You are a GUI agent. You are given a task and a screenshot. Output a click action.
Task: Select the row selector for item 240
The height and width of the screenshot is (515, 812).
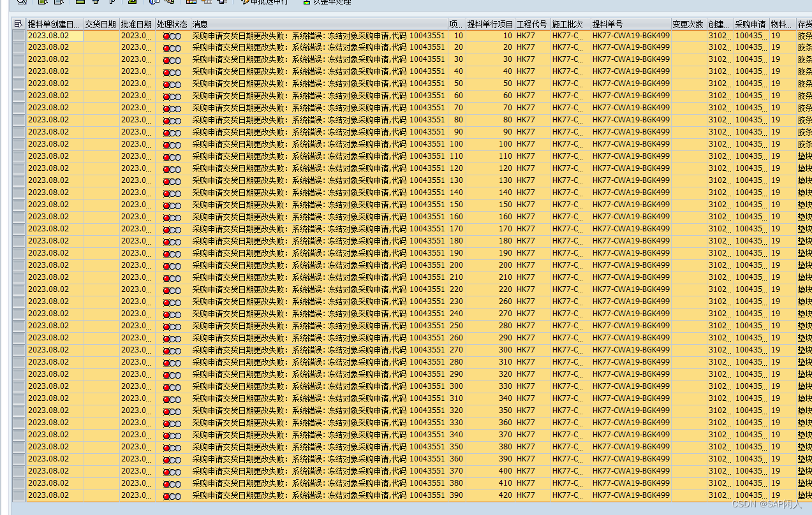[18, 314]
